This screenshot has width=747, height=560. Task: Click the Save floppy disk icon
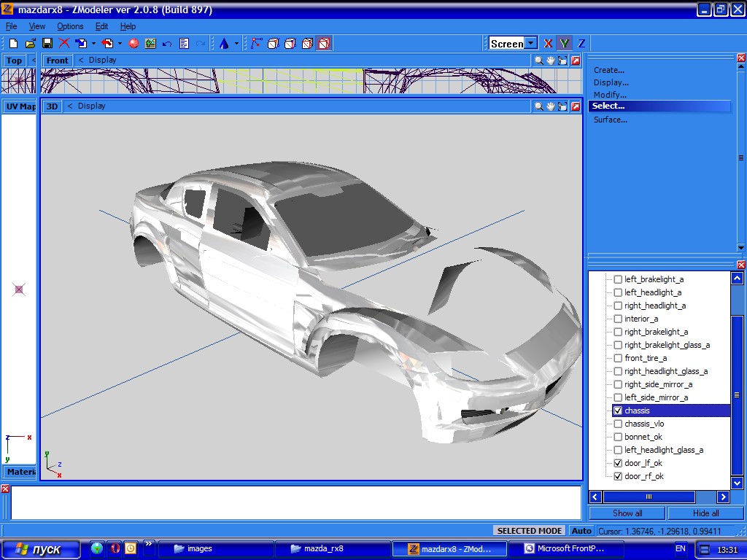point(47,44)
